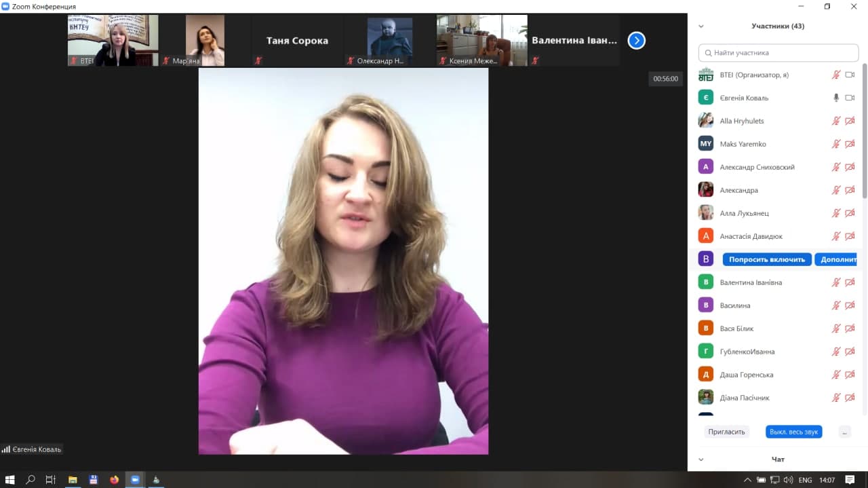The image size is (868, 488).
Task: Click disabled camera icon for Даша Горенська
Action: tap(850, 375)
